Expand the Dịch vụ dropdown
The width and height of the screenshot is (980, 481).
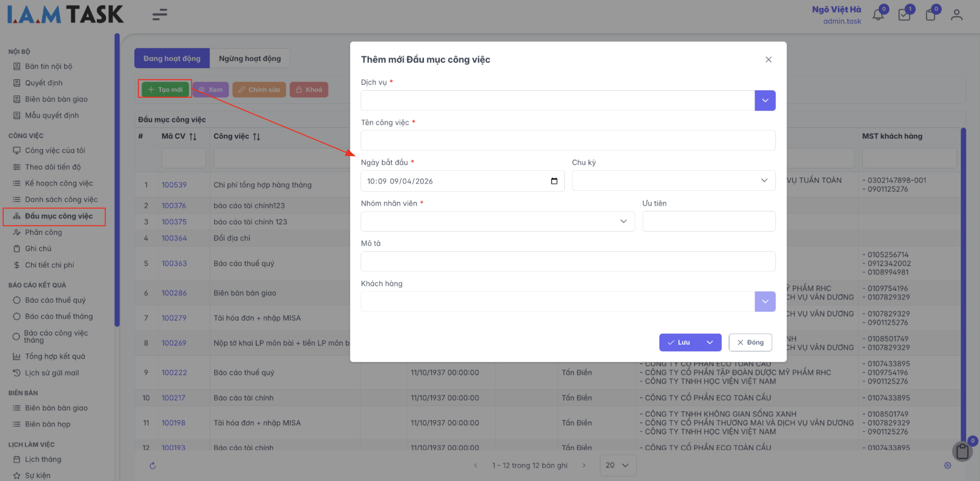pos(765,101)
